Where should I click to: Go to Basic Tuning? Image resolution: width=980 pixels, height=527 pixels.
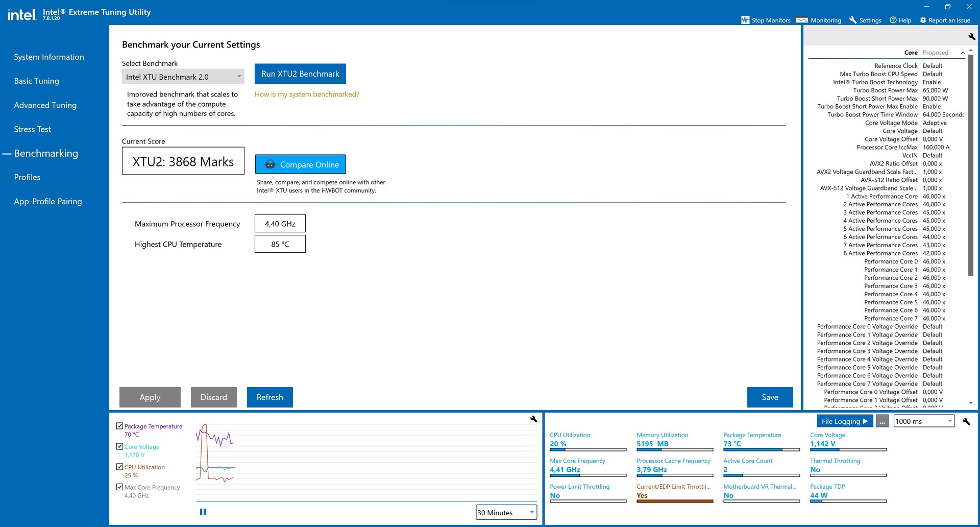[36, 81]
